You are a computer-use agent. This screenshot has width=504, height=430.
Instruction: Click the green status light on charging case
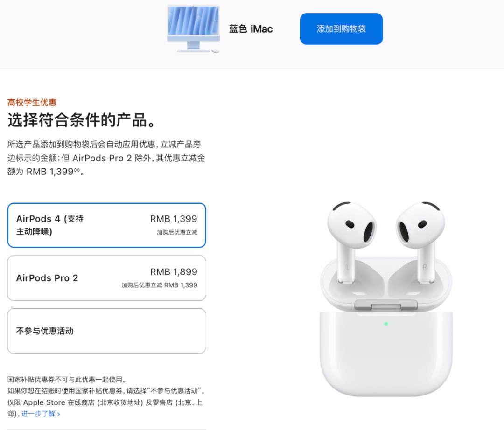click(x=386, y=324)
